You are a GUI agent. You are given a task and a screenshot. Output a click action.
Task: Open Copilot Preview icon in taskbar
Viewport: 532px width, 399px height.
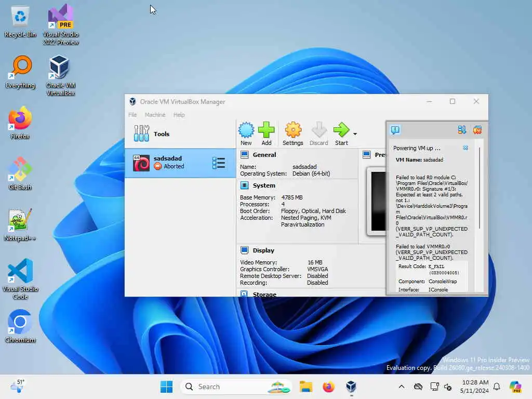coord(515,387)
